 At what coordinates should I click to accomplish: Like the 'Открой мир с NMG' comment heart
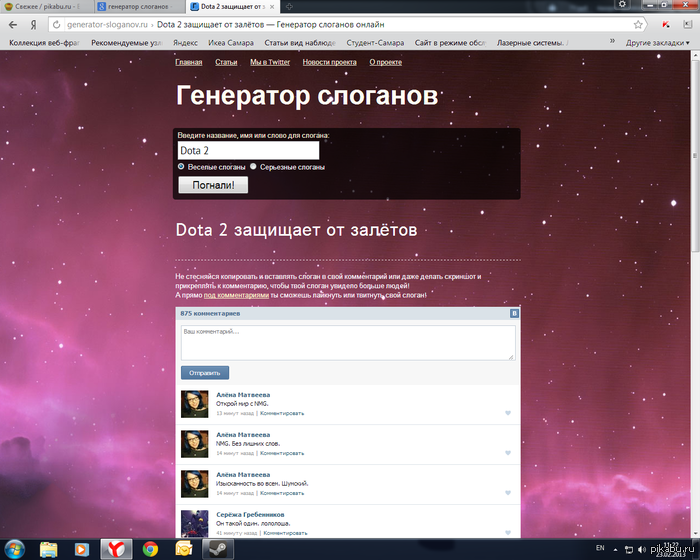click(x=508, y=413)
